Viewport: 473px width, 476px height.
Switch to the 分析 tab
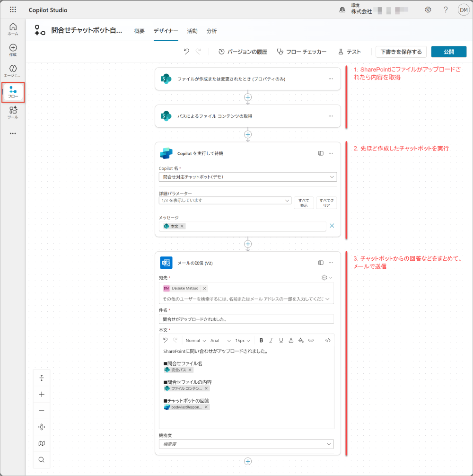[211, 31]
